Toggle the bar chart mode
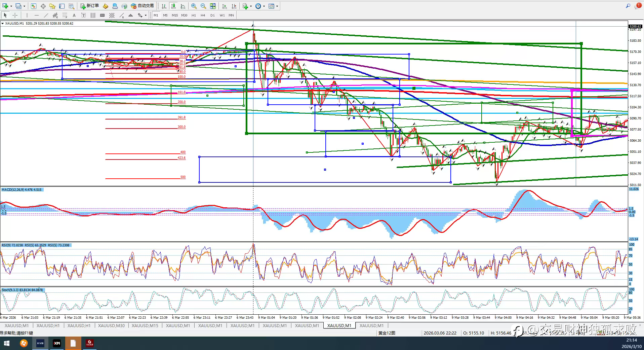644x350 pixels. (164, 6)
